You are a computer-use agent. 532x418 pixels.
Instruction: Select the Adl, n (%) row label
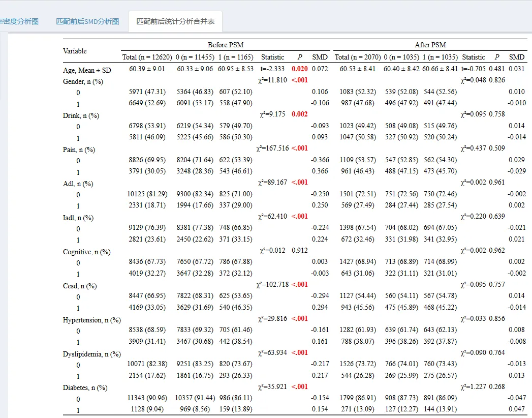tap(78, 184)
